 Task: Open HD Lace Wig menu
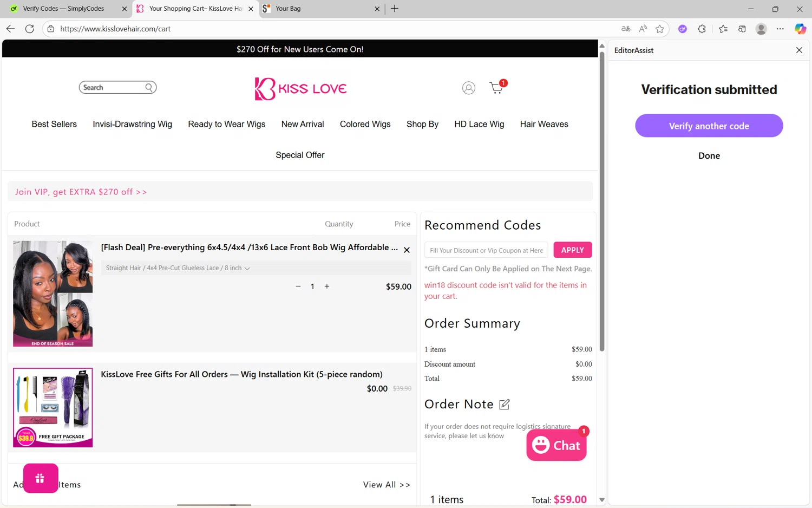click(x=479, y=124)
